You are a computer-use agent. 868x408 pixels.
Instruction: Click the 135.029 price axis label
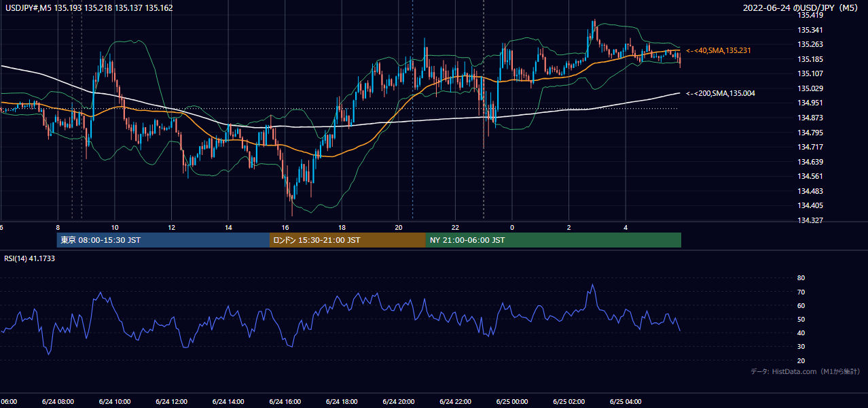pos(810,88)
